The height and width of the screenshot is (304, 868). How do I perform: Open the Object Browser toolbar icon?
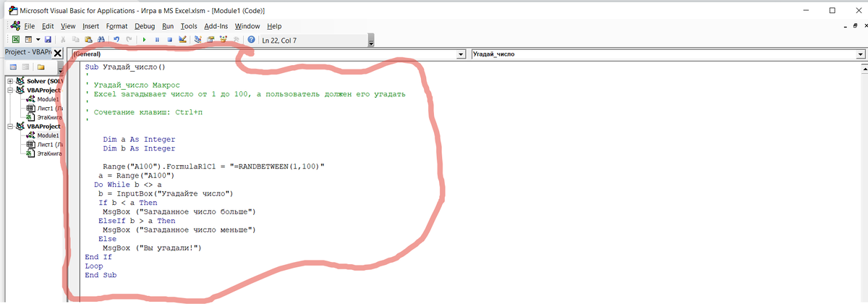point(223,39)
